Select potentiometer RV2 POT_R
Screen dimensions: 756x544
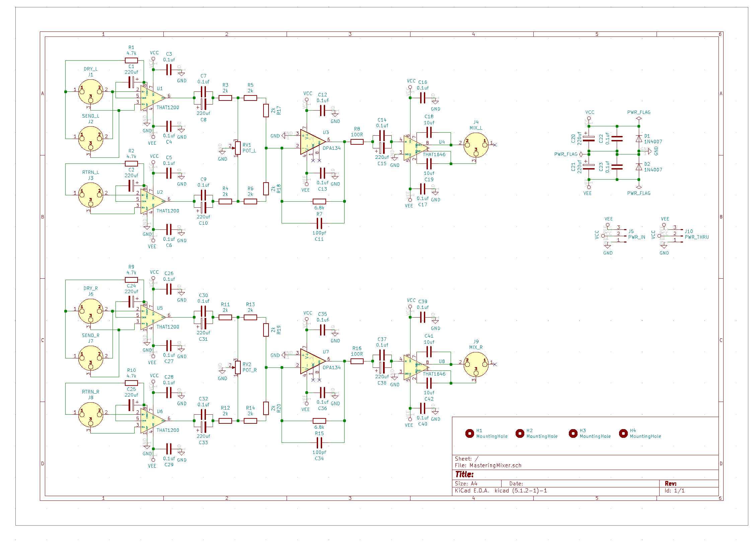click(237, 367)
